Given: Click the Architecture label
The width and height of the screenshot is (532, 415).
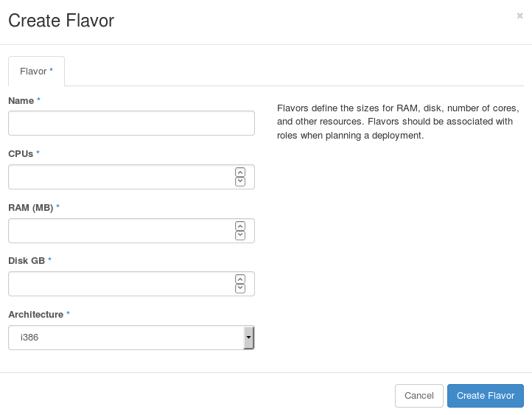Looking at the screenshot, I should point(35,315).
